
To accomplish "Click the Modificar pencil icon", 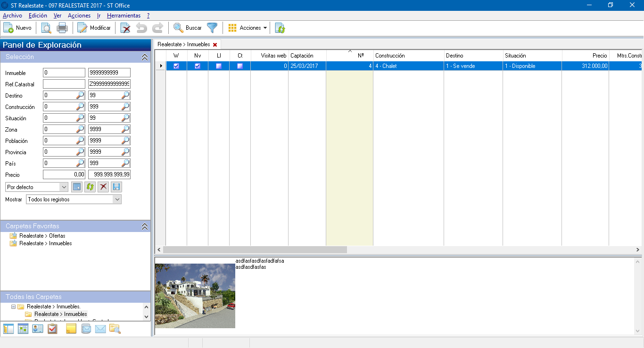I will pyautogui.click(x=83, y=28).
